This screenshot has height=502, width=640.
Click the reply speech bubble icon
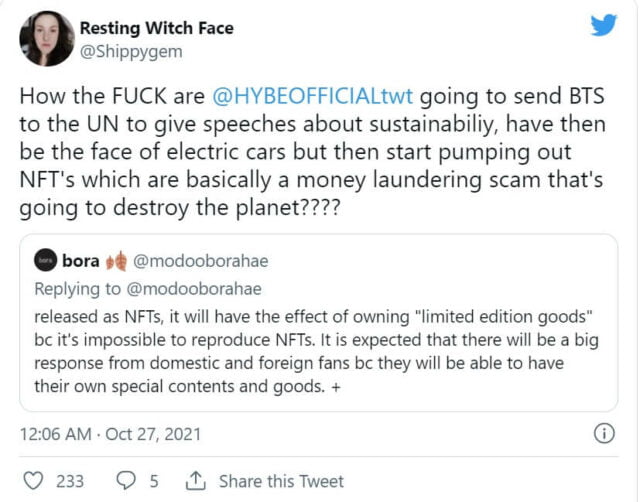click(127, 481)
